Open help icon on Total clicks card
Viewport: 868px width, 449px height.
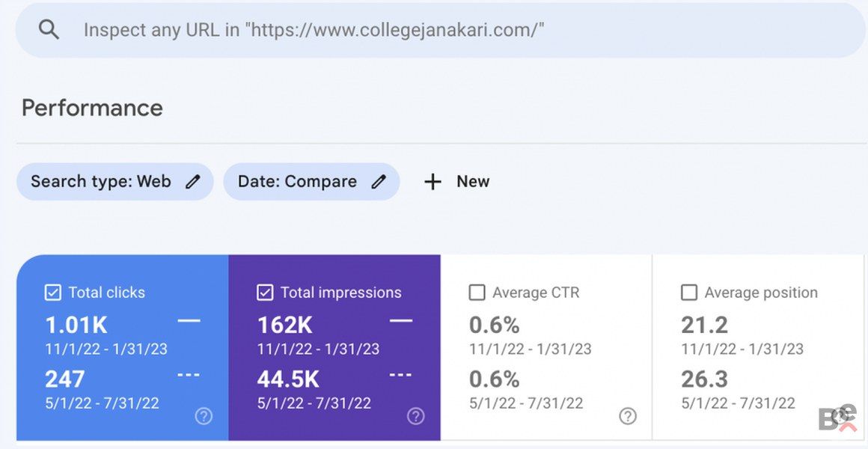[x=204, y=416]
